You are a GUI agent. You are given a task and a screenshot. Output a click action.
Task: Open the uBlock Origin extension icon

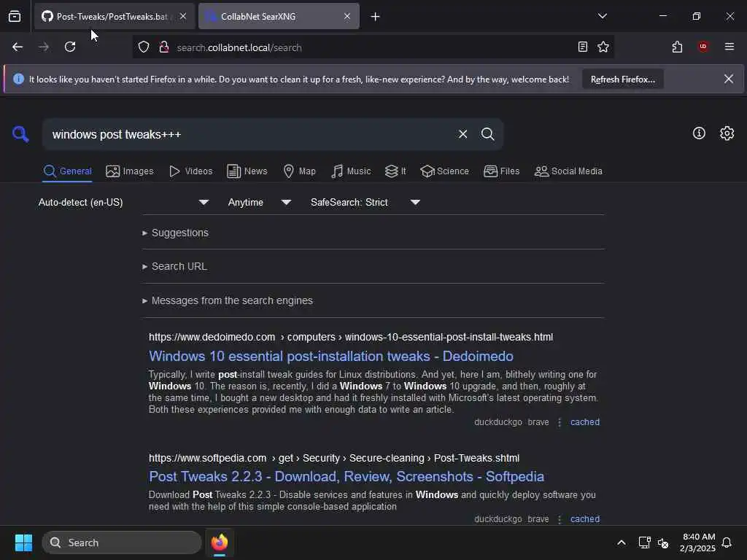click(x=703, y=47)
